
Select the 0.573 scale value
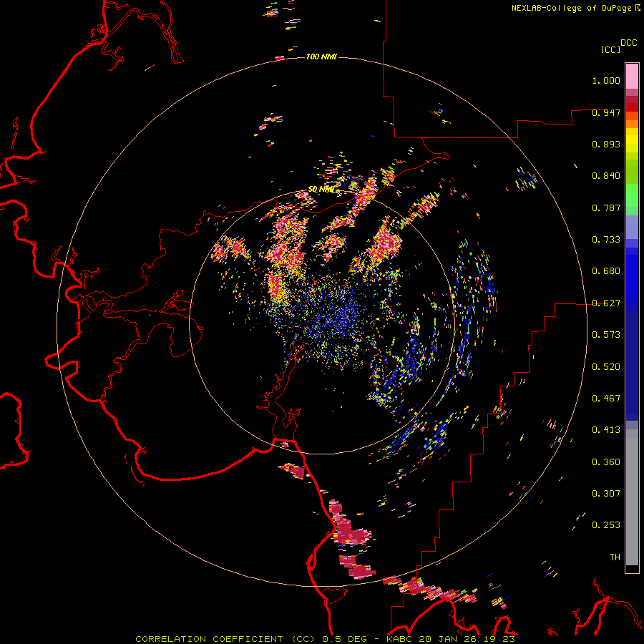(606, 335)
